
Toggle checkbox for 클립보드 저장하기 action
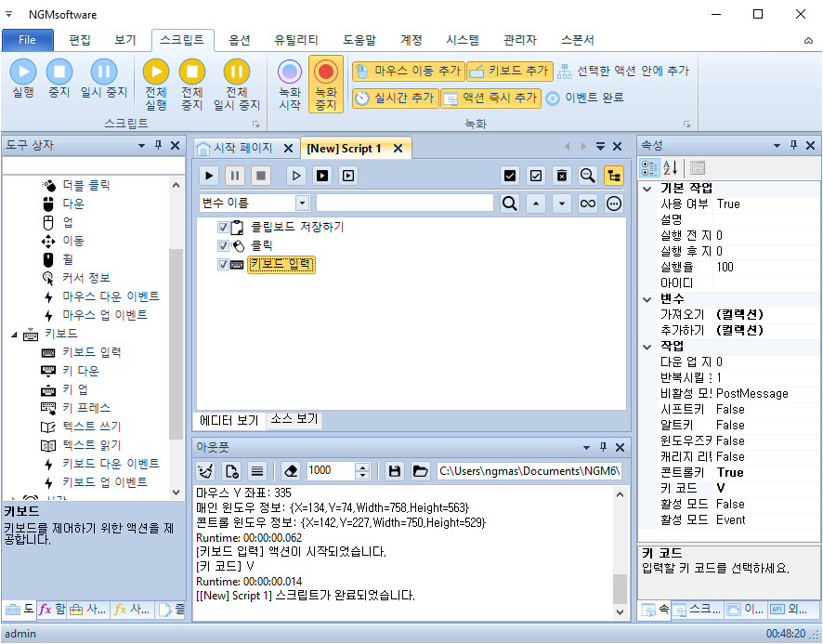pos(223,227)
